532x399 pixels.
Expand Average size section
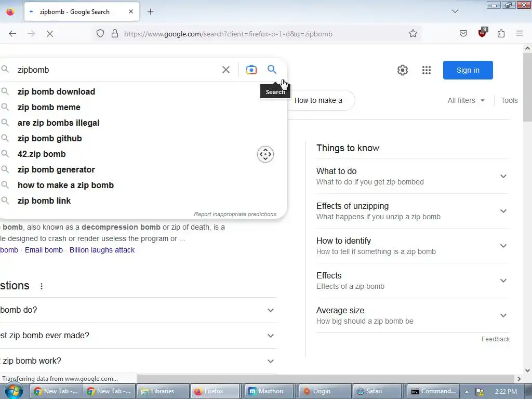413,315
